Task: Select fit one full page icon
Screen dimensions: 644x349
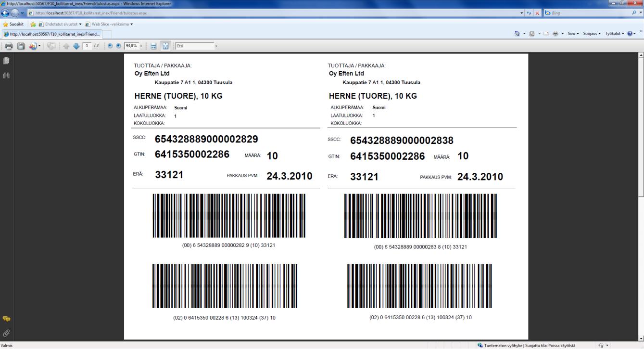Action: (164, 46)
